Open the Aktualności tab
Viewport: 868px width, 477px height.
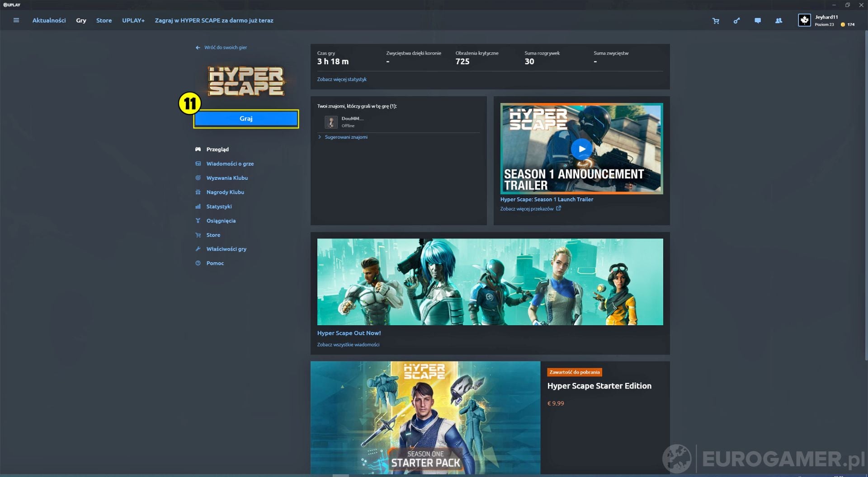49,20
